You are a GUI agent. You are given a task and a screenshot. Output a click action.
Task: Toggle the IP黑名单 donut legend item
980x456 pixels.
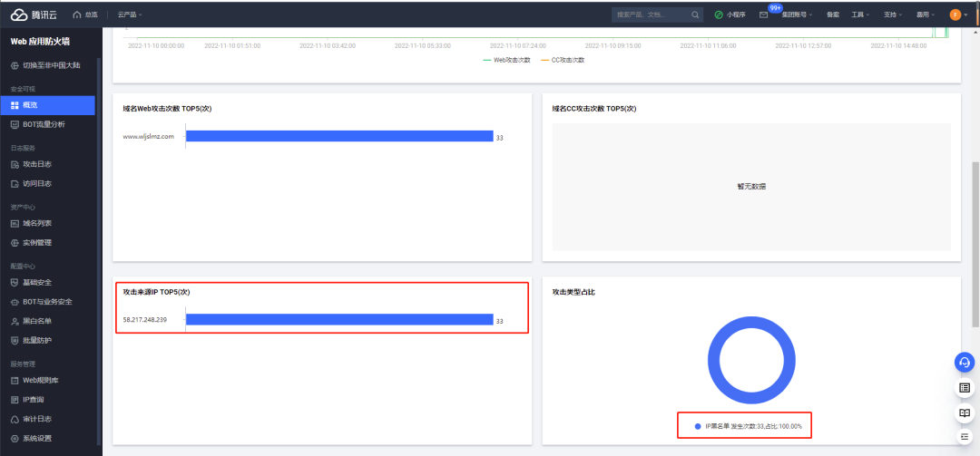748,426
